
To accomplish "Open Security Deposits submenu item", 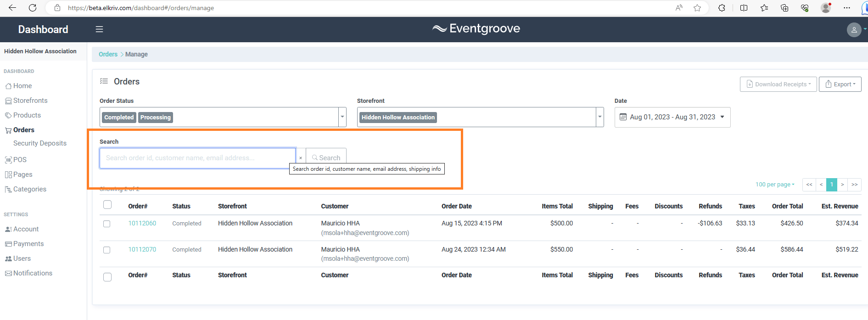I will tap(40, 143).
